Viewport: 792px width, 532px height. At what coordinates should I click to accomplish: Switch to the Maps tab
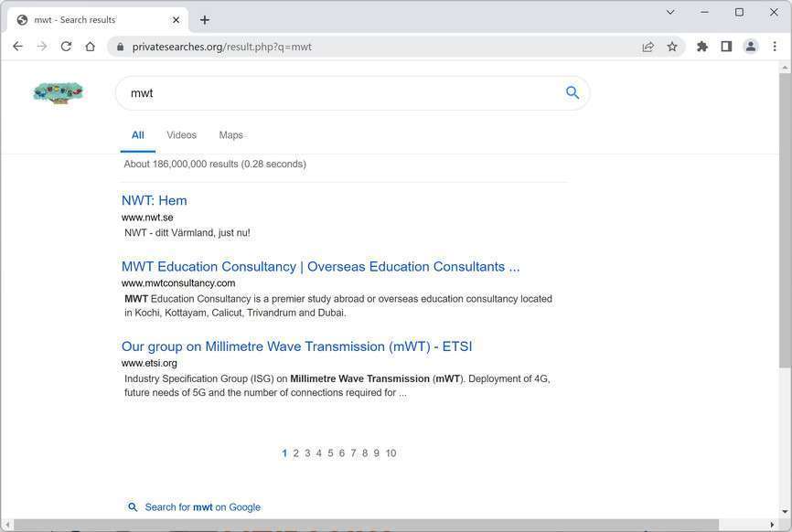coord(230,134)
